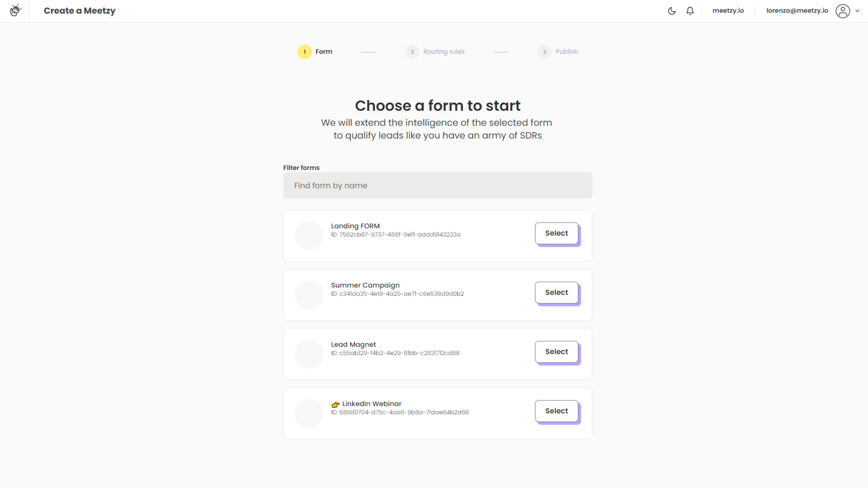
Task: Open lorenzo@meetzy.io account menu
Action: [797, 10]
